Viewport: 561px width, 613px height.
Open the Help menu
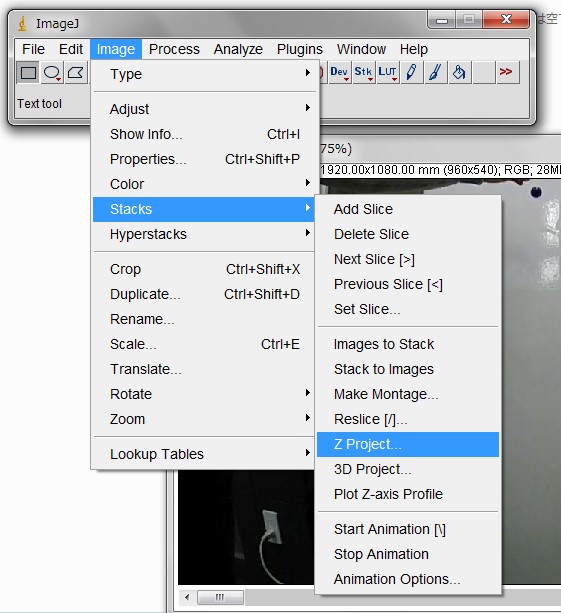click(414, 49)
